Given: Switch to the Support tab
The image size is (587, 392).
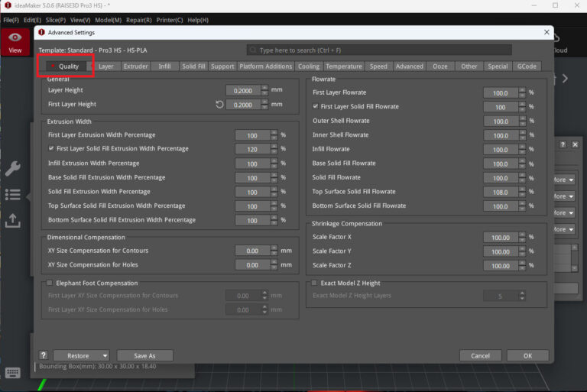Looking at the screenshot, I should click(222, 66).
